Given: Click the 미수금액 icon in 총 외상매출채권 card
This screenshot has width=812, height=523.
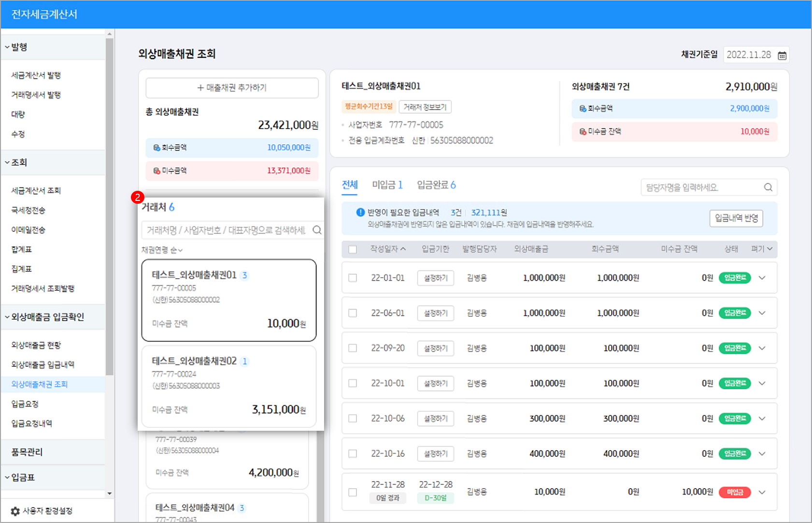Looking at the screenshot, I should pyautogui.click(x=157, y=171).
